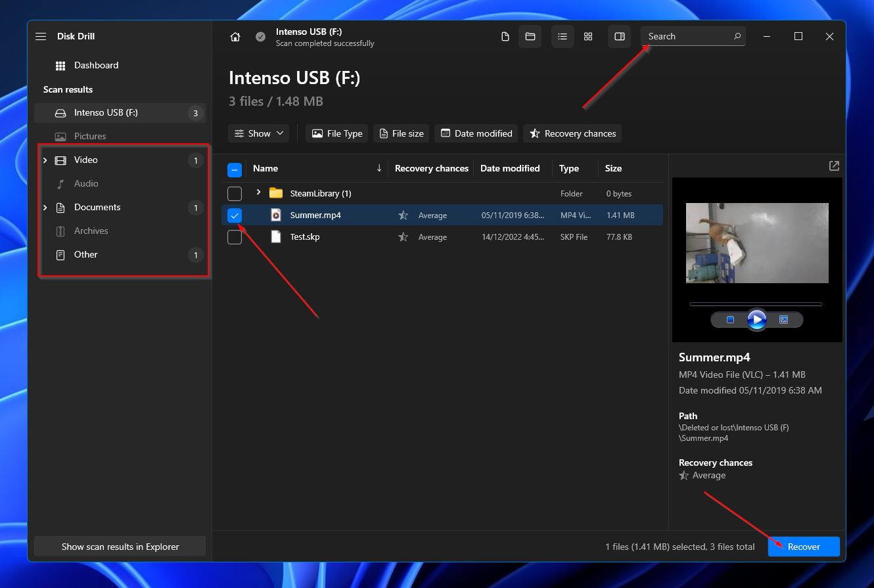
Task: Pop out the preview in external window
Action: (x=834, y=166)
